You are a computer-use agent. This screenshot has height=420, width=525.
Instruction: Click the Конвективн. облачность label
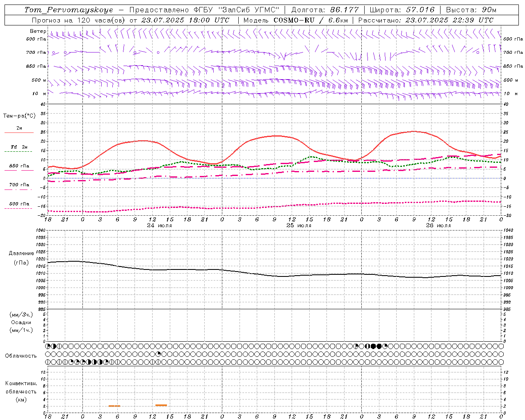[21, 387]
